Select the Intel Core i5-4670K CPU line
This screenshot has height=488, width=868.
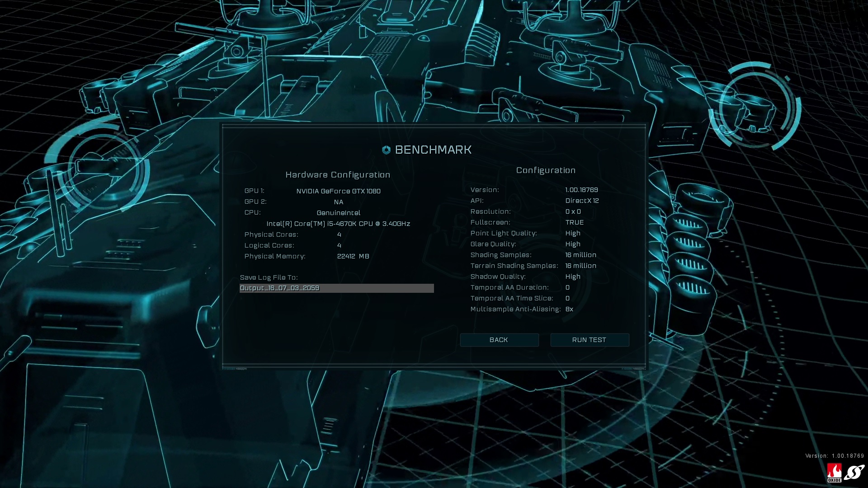338,224
